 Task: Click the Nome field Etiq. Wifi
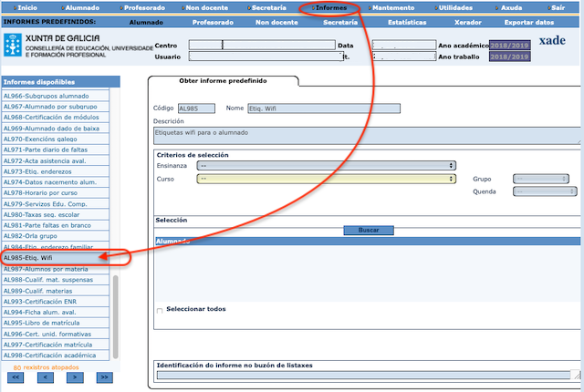324,108
